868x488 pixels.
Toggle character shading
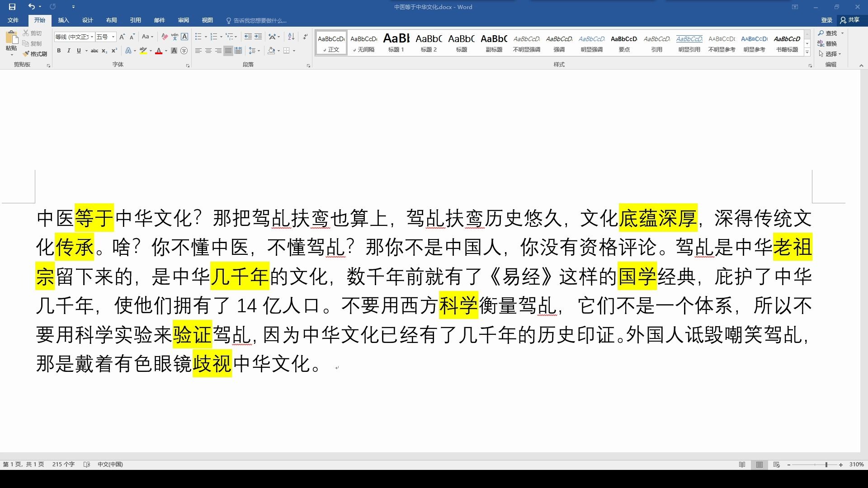click(x=174, y=51)
